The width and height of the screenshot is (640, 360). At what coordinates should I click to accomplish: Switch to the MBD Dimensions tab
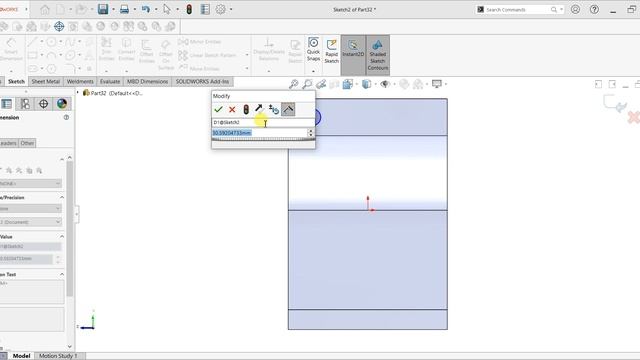[x=147, y=82]
